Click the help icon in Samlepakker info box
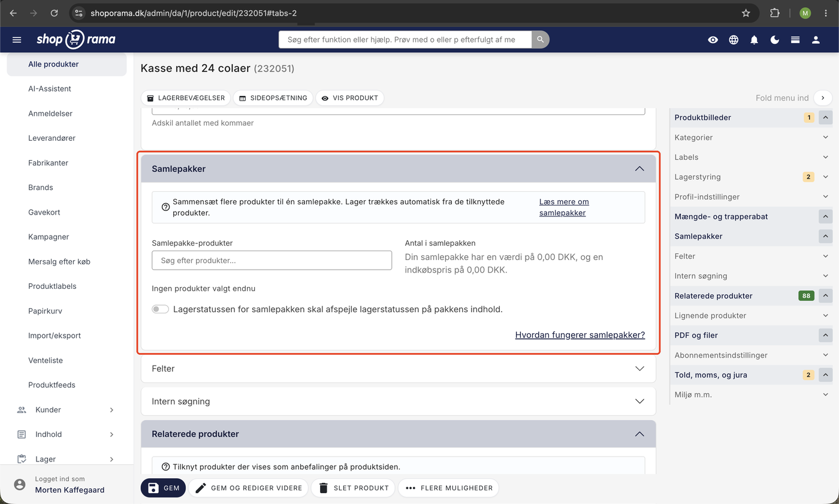This screenshot has width=839, height=504. pyautogui.click(x=166, y=207)
